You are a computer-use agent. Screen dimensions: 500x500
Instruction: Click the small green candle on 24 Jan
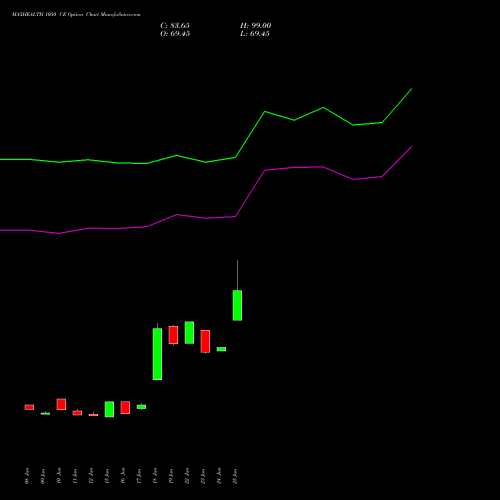(221, 349)
